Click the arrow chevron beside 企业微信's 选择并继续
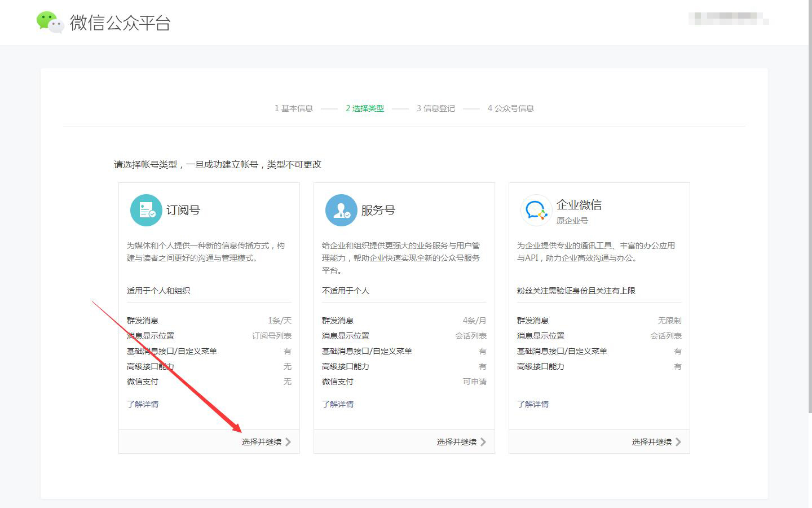The width and height of the screenshot is (812, 508). tap(679, 442)
